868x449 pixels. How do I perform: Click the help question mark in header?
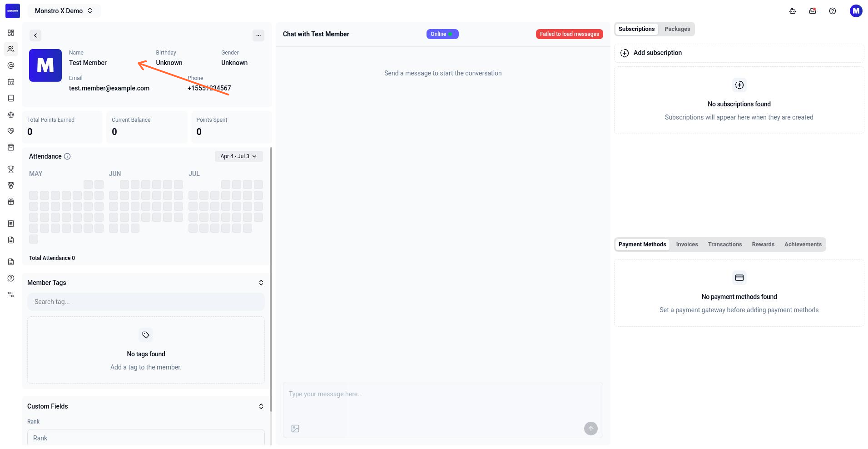833,11
